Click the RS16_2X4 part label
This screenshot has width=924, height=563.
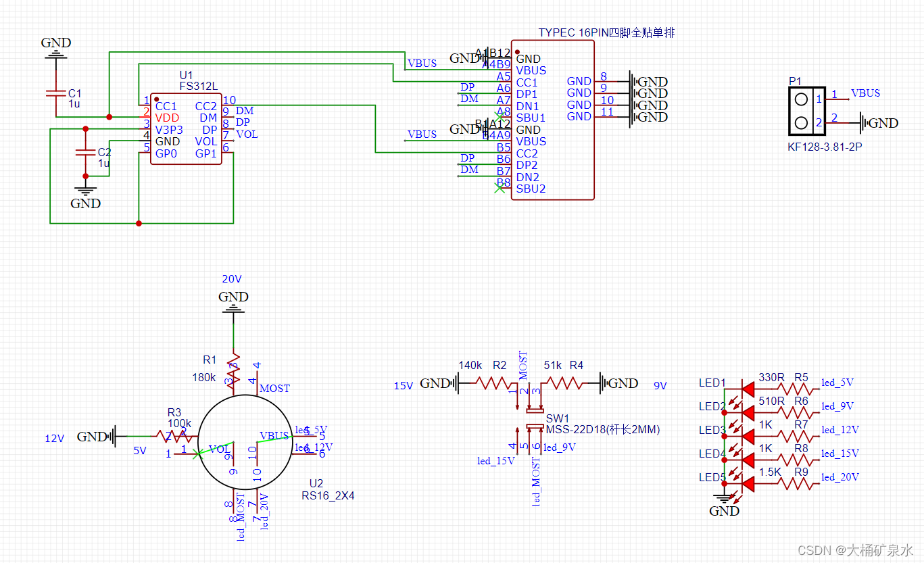pos(328,495)
